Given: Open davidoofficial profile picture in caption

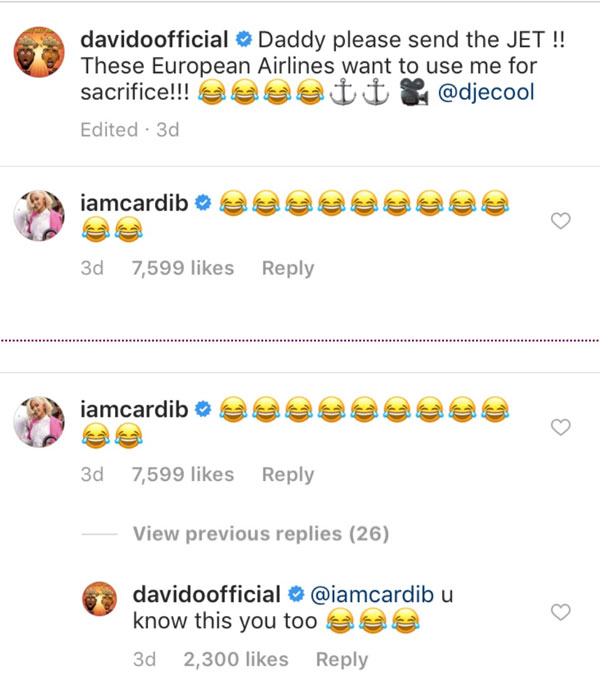Looking at the screenshot, I should [39, 52].
